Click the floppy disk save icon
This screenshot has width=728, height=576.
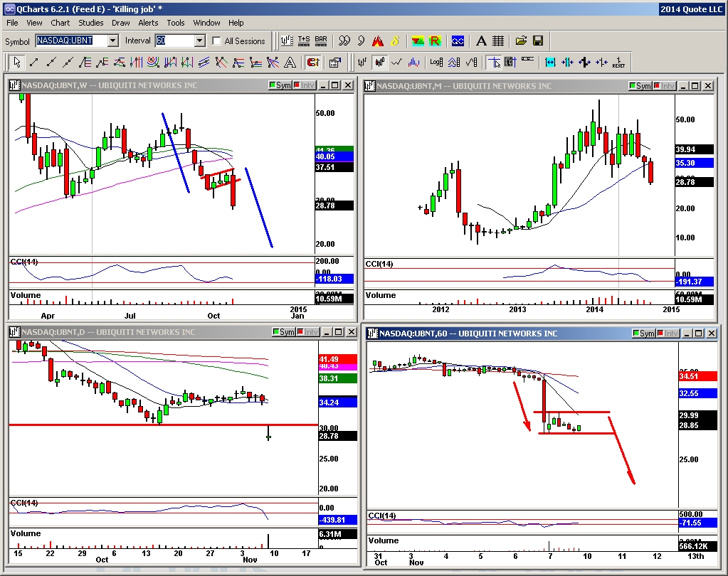[538, 41]
